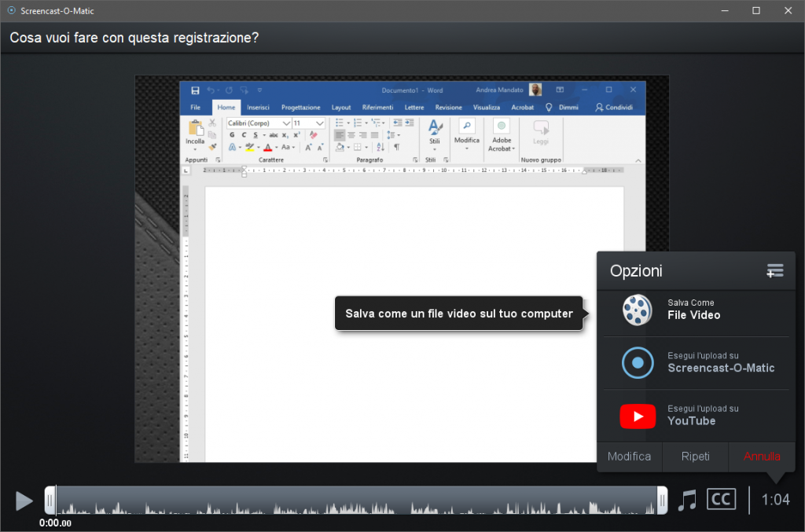Click the 0:00.00 current time label
The height and width of the screenshot is (532, 805).
coord(56,523)
